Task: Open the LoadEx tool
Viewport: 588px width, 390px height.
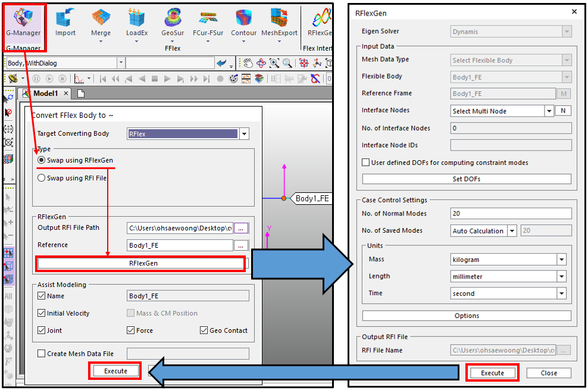Action: 137,21
